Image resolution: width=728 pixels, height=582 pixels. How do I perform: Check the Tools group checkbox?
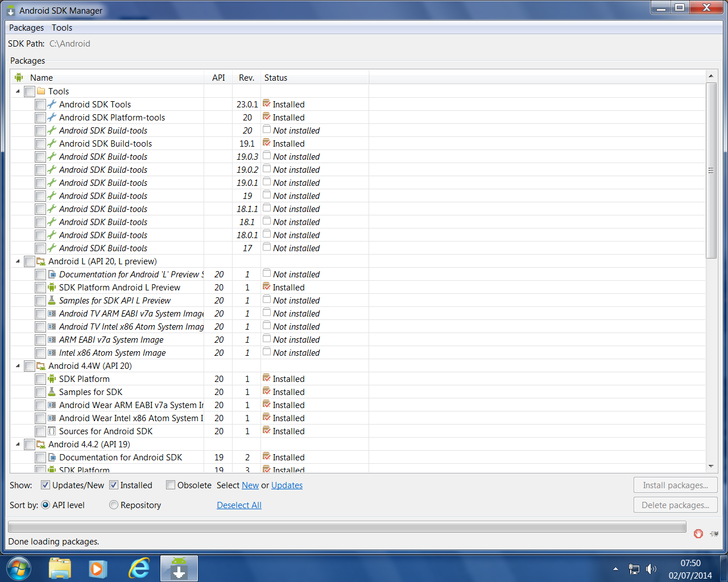point(30,92)
